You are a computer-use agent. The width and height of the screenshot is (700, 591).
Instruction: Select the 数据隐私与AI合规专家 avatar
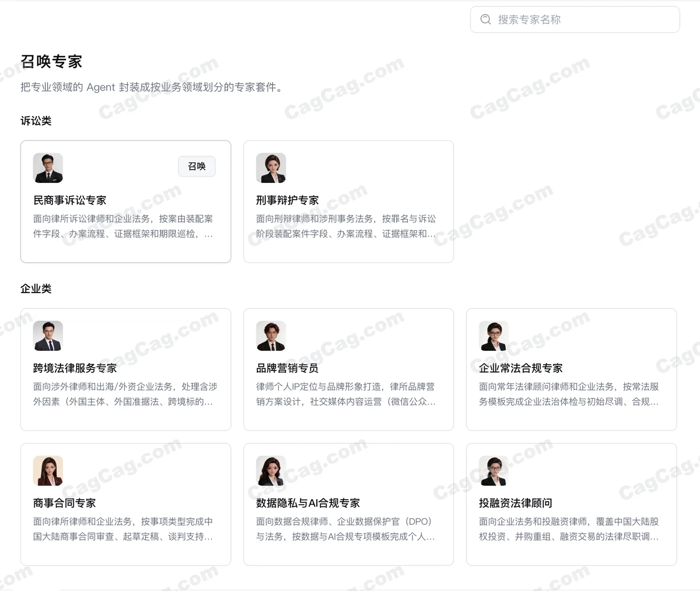point(271,471)
